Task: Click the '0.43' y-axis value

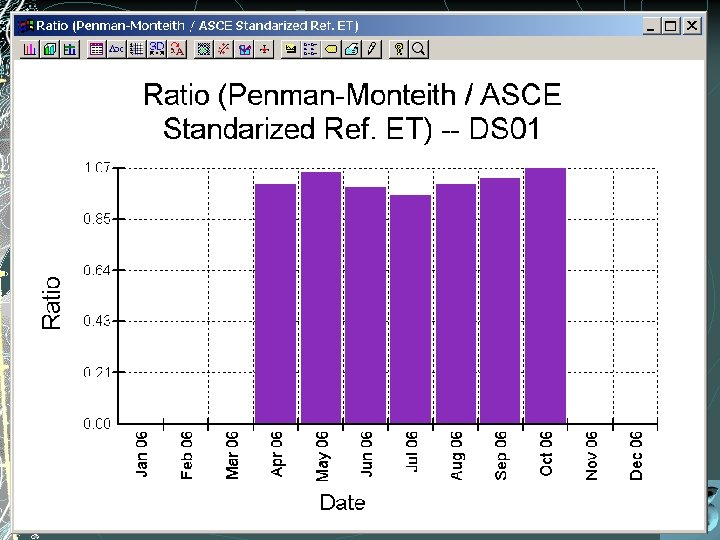Action: pos(97,321)
